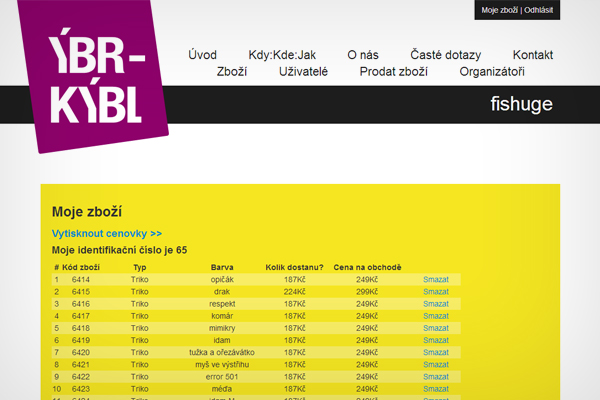Click Smazat for the drak row
Viewport: 600px width, 400px height.
[x=437, y=291]
